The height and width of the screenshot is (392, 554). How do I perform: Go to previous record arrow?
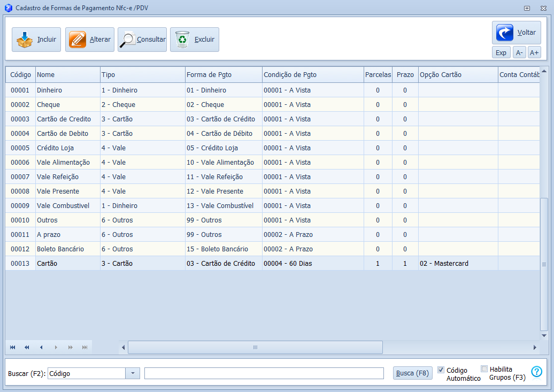click(41, 348)
